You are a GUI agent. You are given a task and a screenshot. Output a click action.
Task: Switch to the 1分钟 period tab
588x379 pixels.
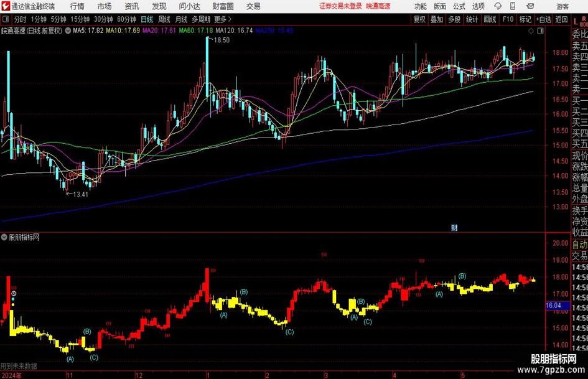click(38, 19)
